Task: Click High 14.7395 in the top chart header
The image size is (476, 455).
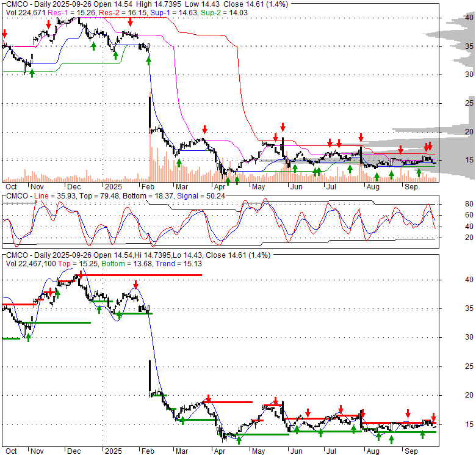Action: tap(159, 4)
